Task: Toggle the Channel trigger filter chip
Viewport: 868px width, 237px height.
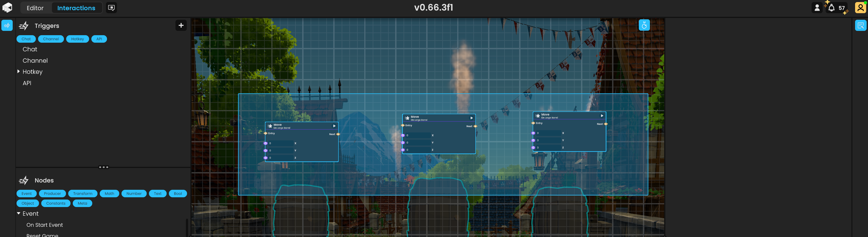Action: click(51, 39)
